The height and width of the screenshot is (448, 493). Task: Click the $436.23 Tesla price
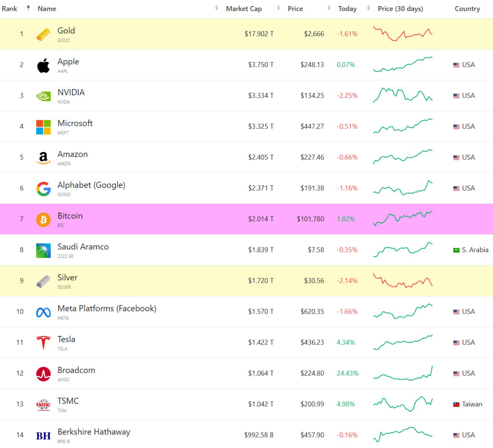pos(312,342)
